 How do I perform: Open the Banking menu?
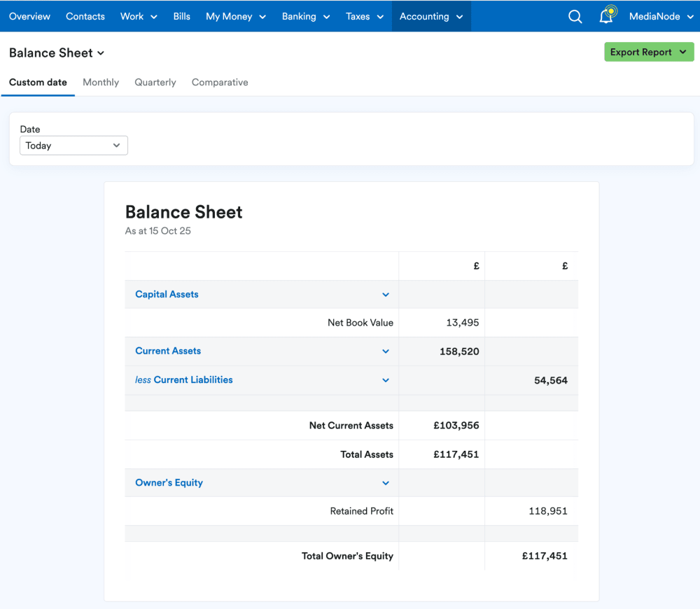305,16
